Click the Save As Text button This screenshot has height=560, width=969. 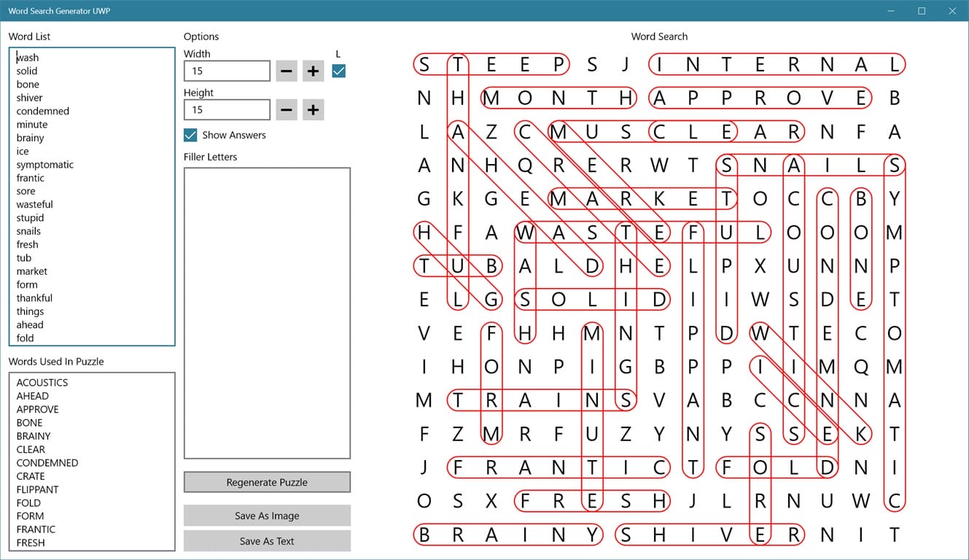click(267, 541)
